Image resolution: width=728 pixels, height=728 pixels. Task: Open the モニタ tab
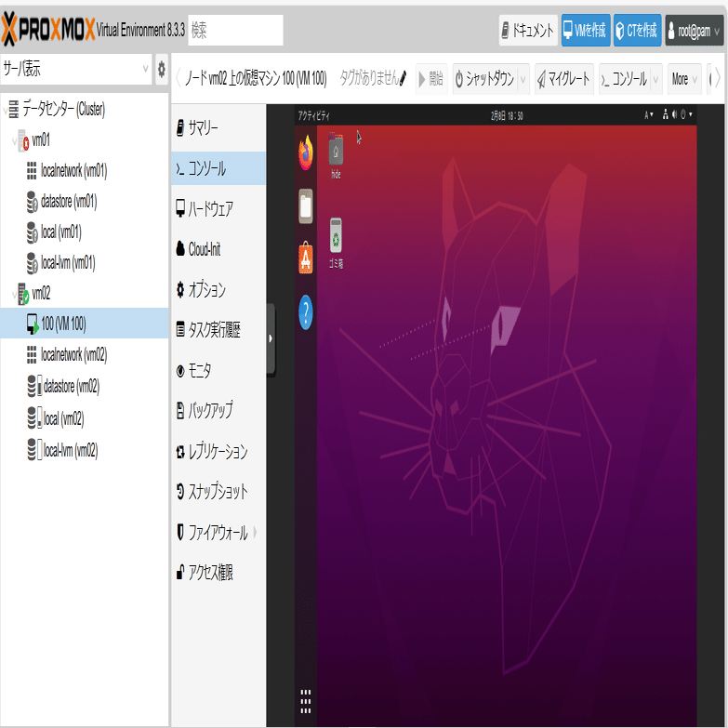[x=218, y=370]
